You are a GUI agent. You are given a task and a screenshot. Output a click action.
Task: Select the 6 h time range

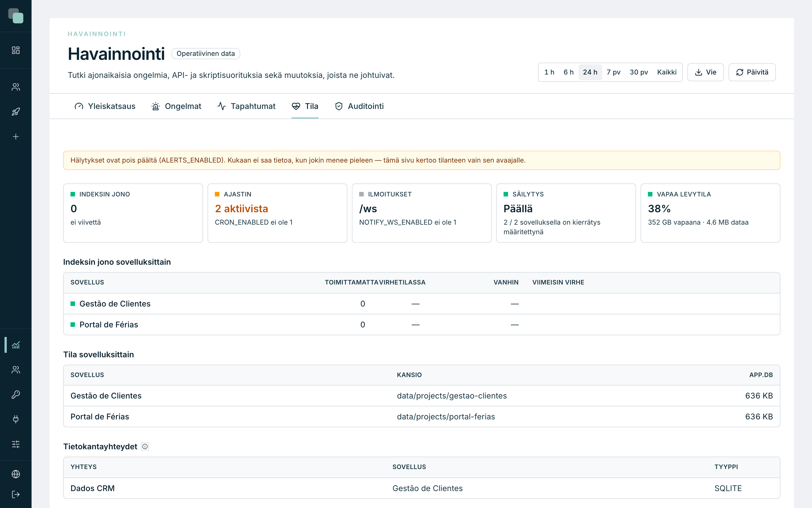[568, 72]
